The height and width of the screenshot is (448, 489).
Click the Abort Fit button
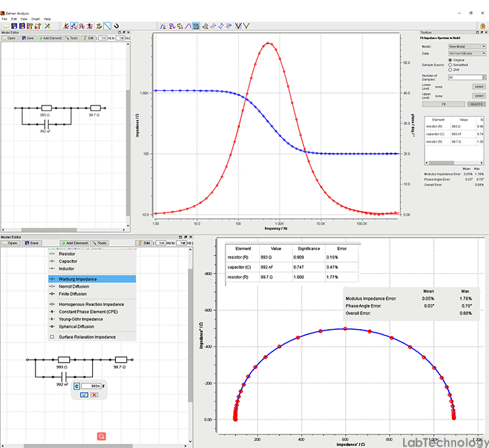tap(476, 104)
